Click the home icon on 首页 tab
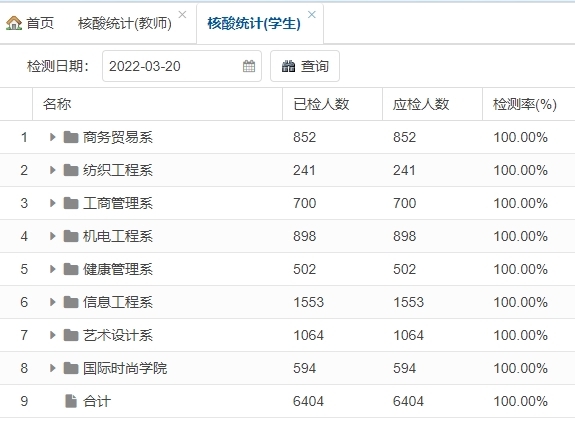 pos(14,23)
